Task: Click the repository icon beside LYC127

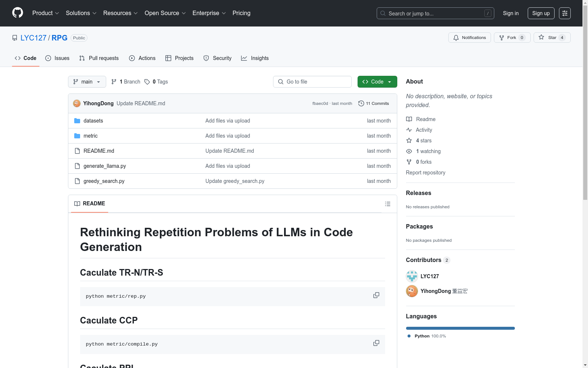Action: pos(15,38)
